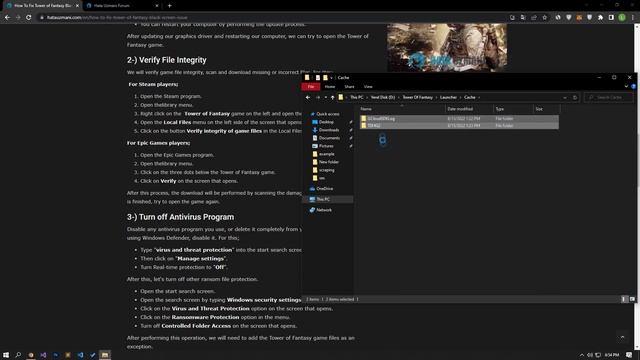Open the scraping folder in navigation pane

(x=326, y=170)
